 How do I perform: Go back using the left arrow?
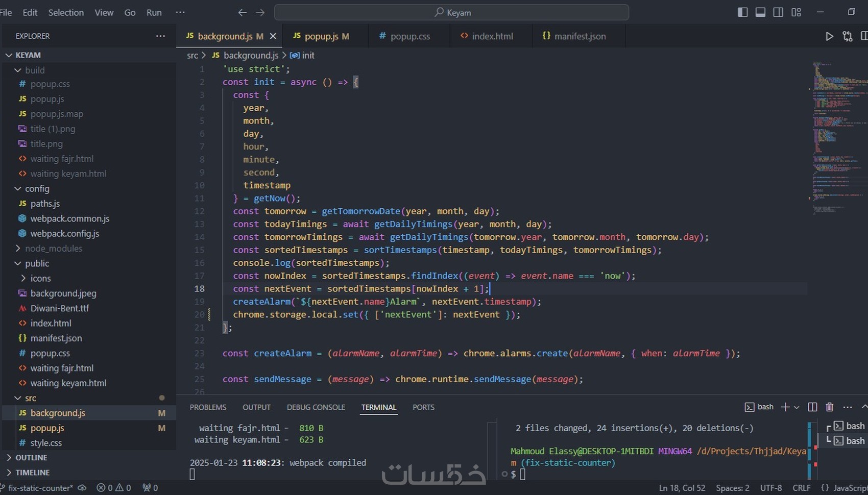[x=243, y=12]
